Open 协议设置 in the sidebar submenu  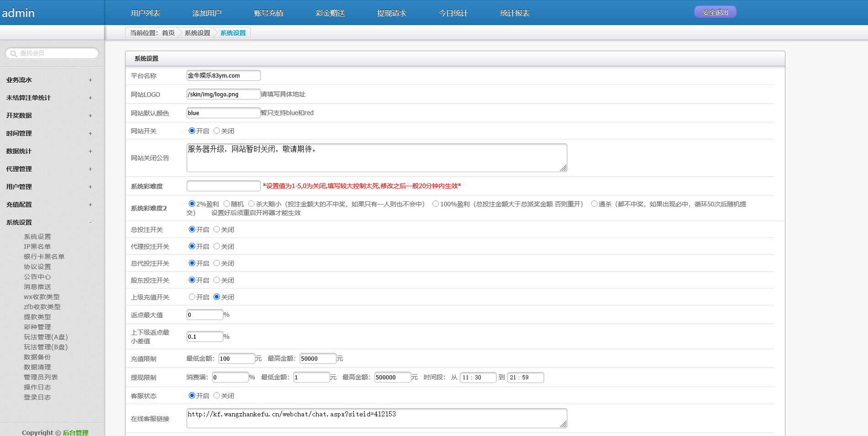(37, 267)
